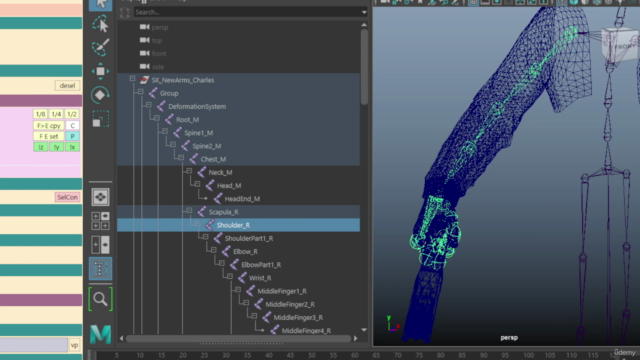This screenshot has width=640, height=360.
Task: Click the 1/2 button
Action: 72,114
